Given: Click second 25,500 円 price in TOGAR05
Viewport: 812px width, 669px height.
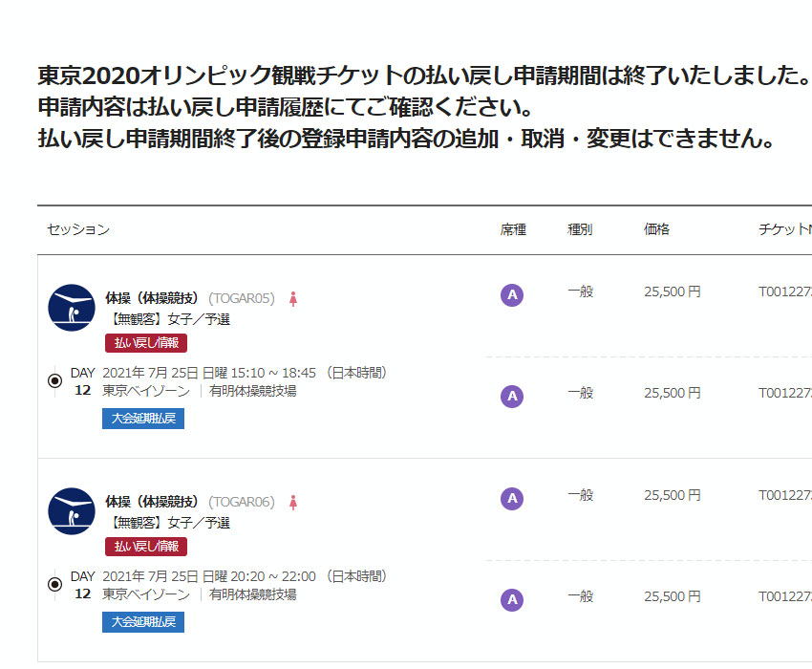Looking at the screenshot, I should point(673,394).
